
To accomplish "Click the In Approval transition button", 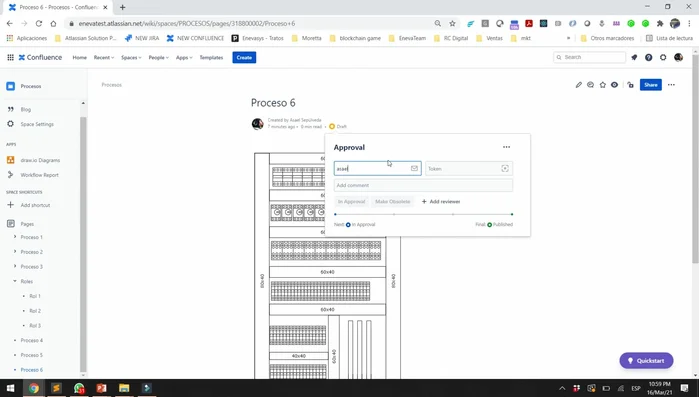I will point(351,201).
